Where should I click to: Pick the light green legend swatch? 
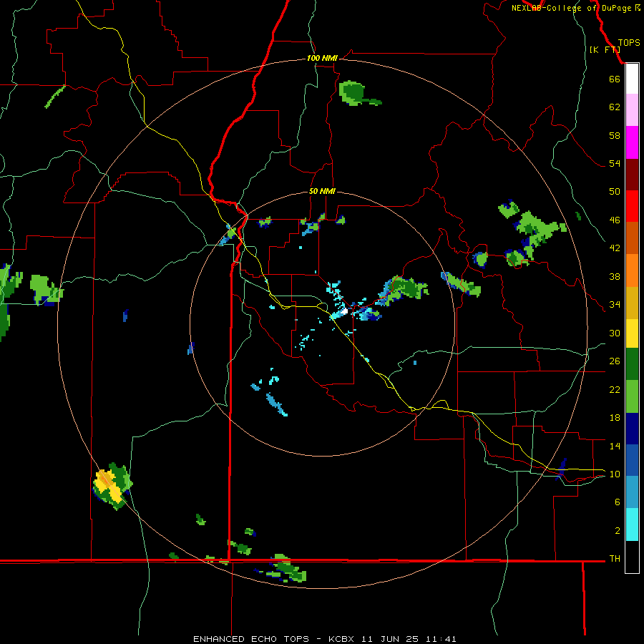632,396
